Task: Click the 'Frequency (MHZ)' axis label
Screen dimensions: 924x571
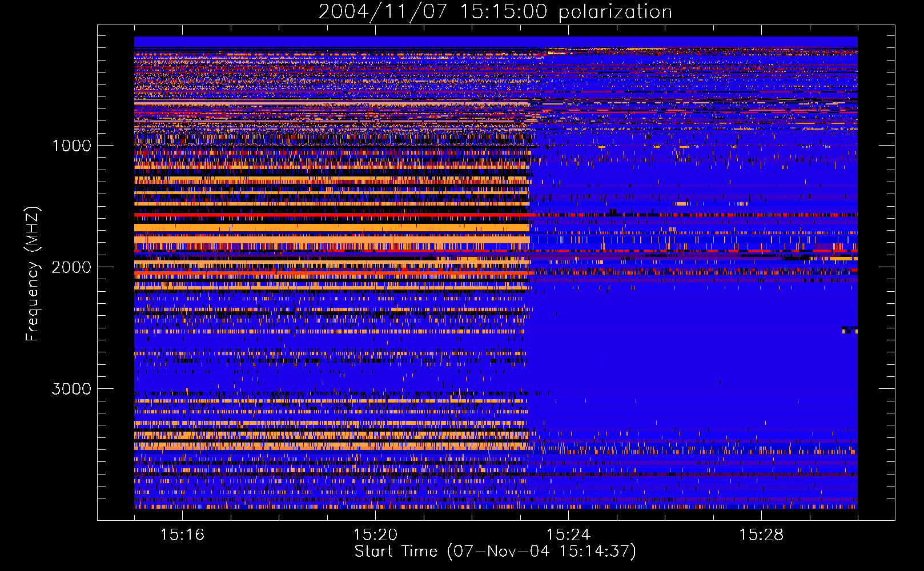Action: 33,274
